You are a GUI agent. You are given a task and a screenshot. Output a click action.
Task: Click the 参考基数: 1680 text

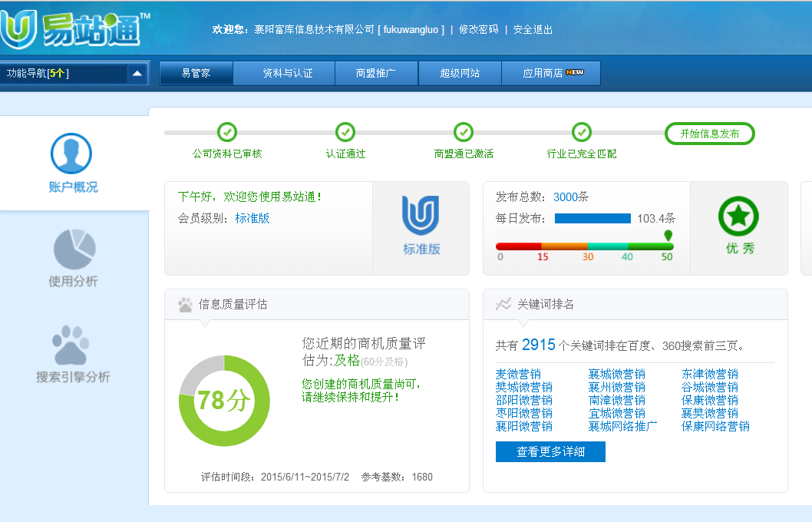397,477
